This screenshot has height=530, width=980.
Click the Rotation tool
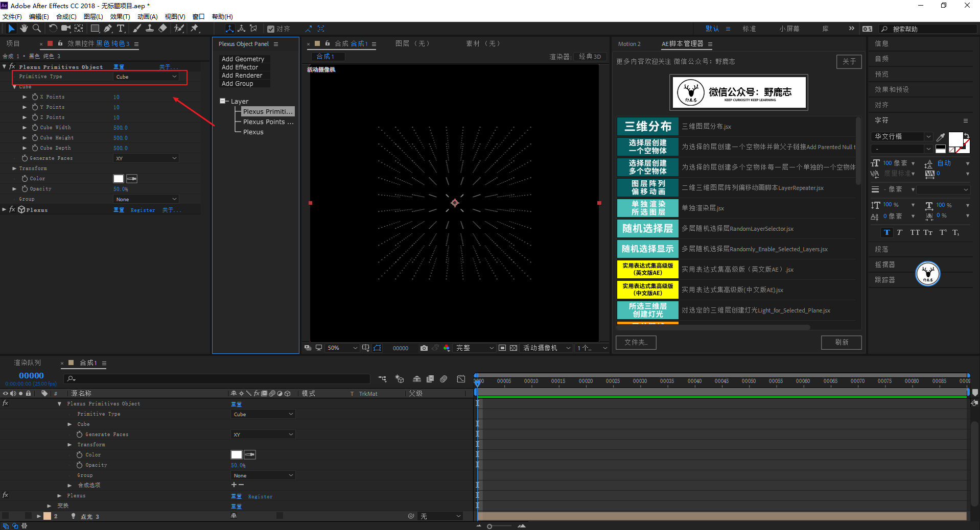[x=53, y=29]
